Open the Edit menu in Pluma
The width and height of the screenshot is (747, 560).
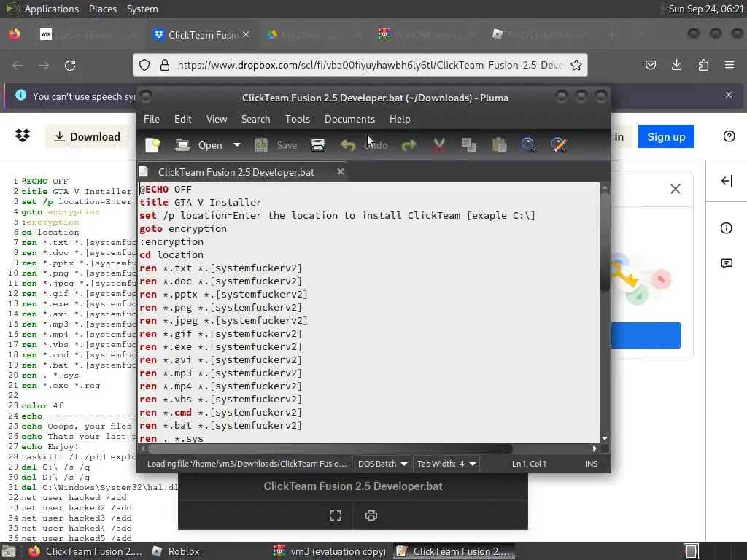(183, 119)
